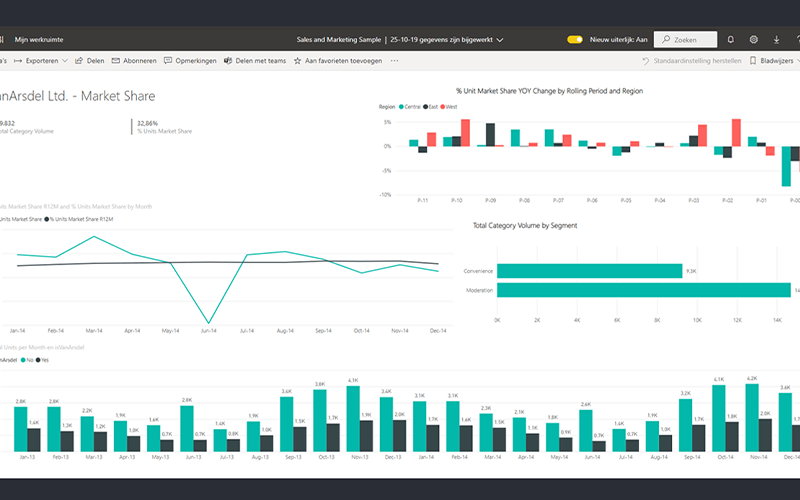Click the favorites star icon

click(x=297, y=60)
